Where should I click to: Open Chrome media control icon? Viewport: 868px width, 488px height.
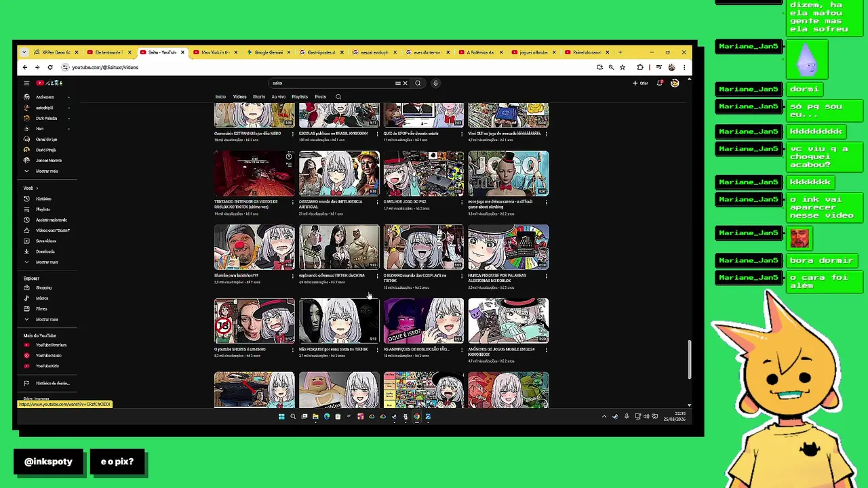click(658, 67)
